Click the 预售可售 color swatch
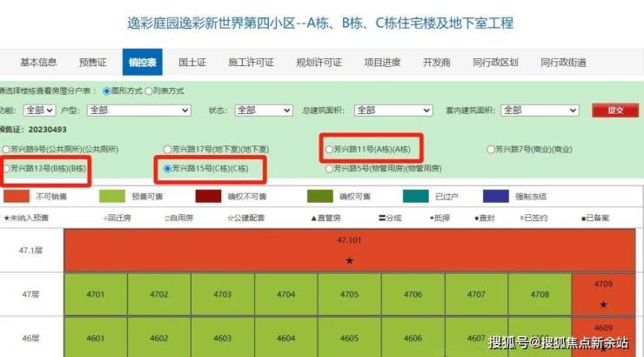The width and height of the screenshot is (644, 357). 112,197
